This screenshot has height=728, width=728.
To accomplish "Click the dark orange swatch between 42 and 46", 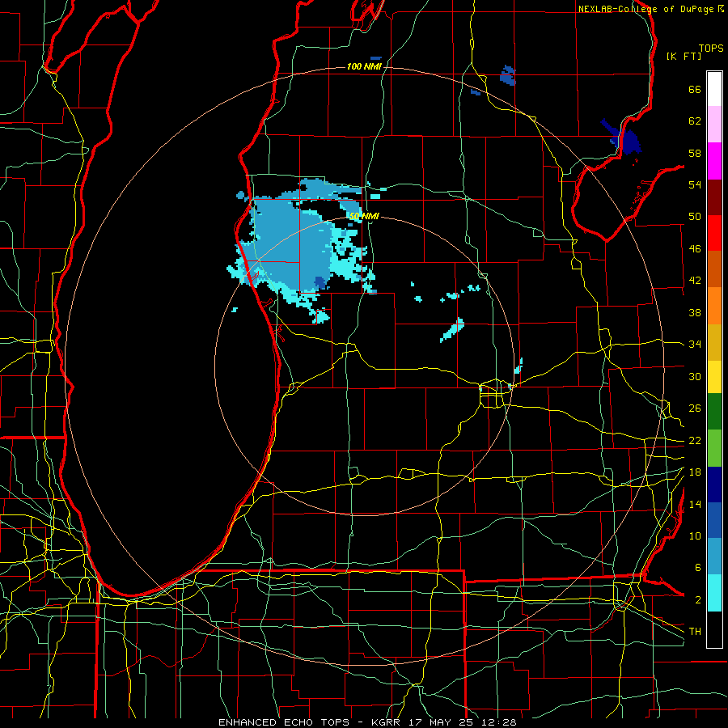I will [714, 269].
